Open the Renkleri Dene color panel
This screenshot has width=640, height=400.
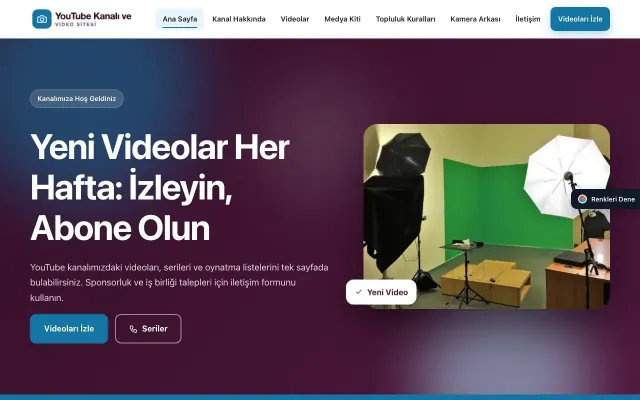(606, 199)
